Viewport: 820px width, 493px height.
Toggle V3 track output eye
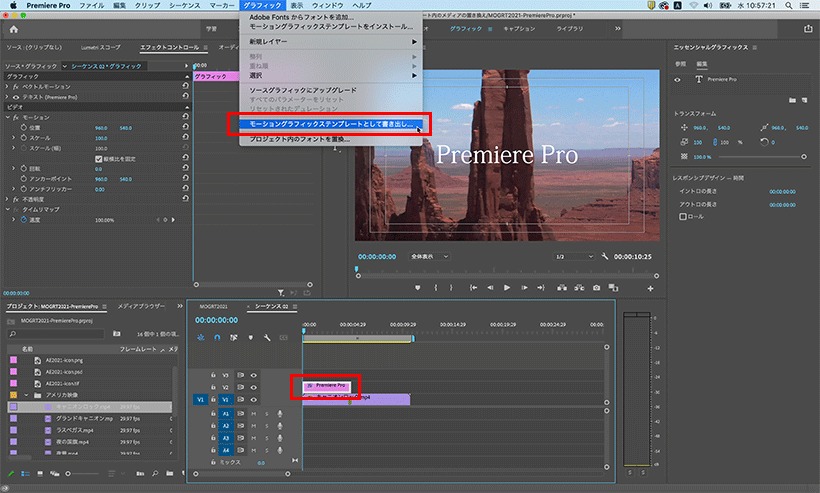[x=254, y=375]
